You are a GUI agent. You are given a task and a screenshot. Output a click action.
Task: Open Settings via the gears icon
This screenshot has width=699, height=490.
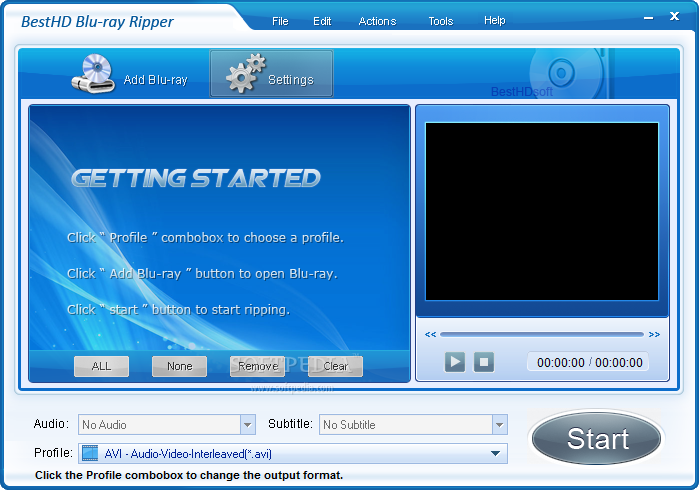click(246, 73)
